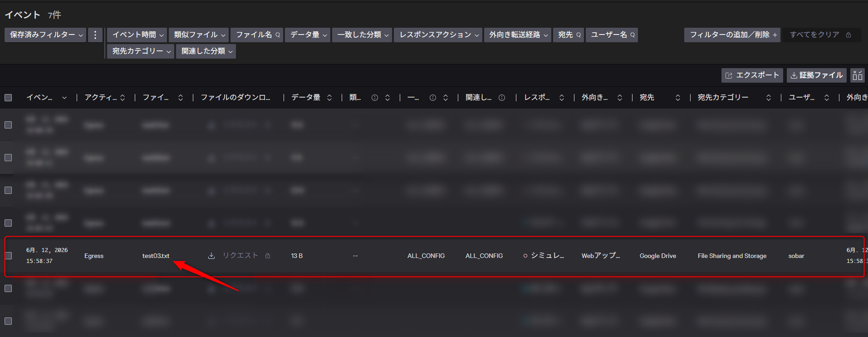Click the search icon in 宛先 filter
The image size is (868, 337).
(579, 35)
